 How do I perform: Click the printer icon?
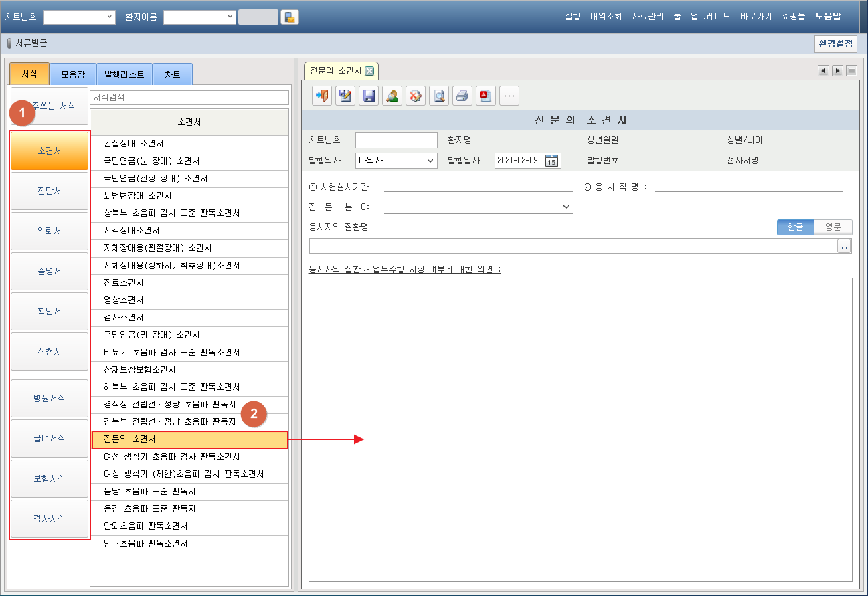pyautogui.click(x=462, y=96)
